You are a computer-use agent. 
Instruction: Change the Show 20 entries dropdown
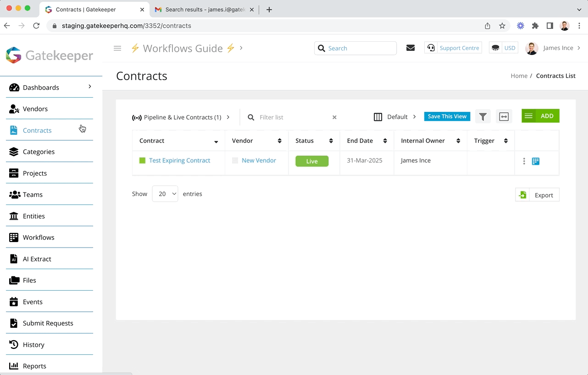(165, 194)
